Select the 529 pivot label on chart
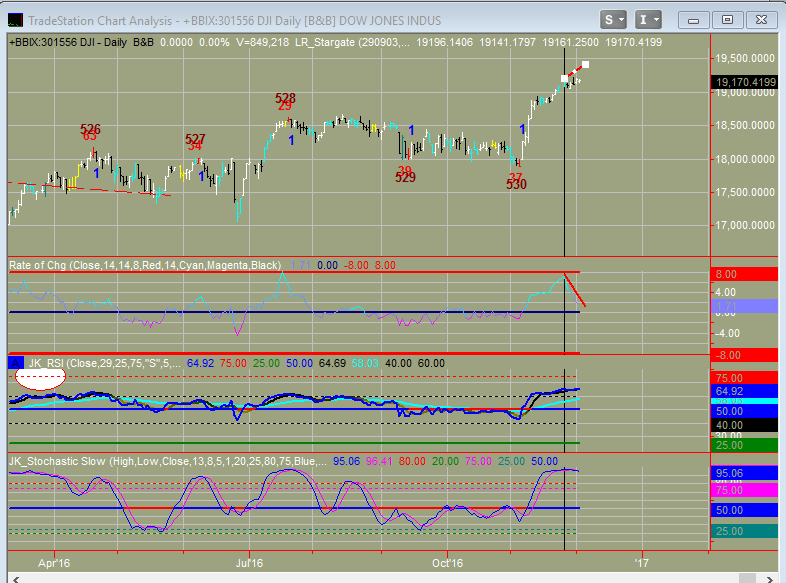 pos(405,177)
